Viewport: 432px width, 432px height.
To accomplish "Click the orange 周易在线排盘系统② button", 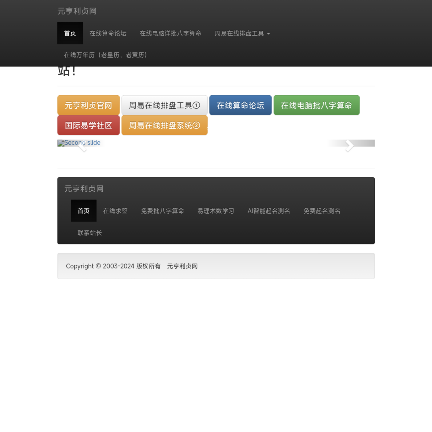I will point(164,125).
